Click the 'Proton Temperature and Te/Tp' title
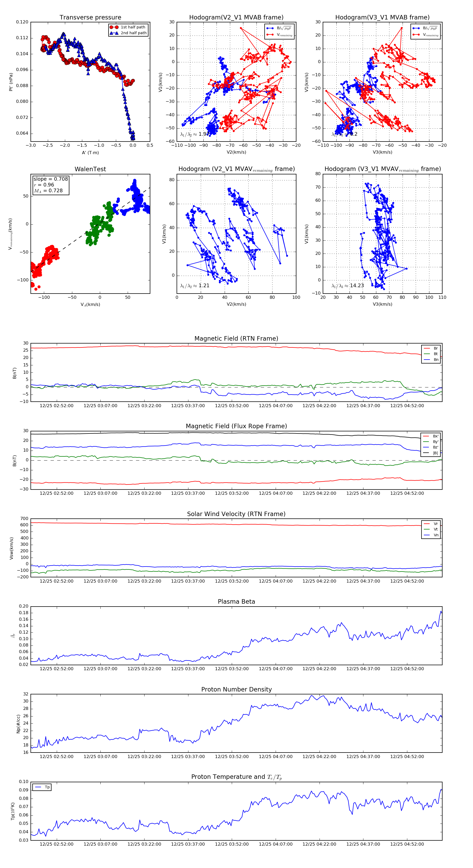Image resolution: width=473 pixels, height=868 pixels. point(236,777)
